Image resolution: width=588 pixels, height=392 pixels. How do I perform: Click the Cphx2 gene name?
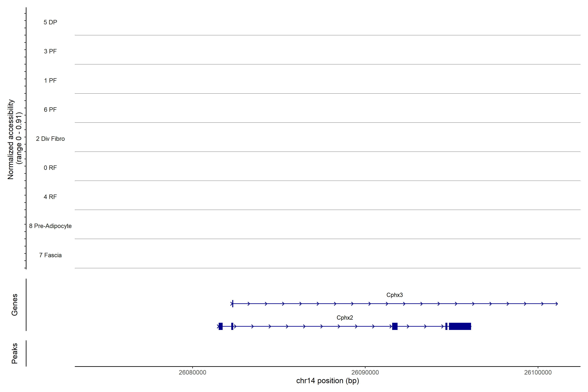coord(345,318)
